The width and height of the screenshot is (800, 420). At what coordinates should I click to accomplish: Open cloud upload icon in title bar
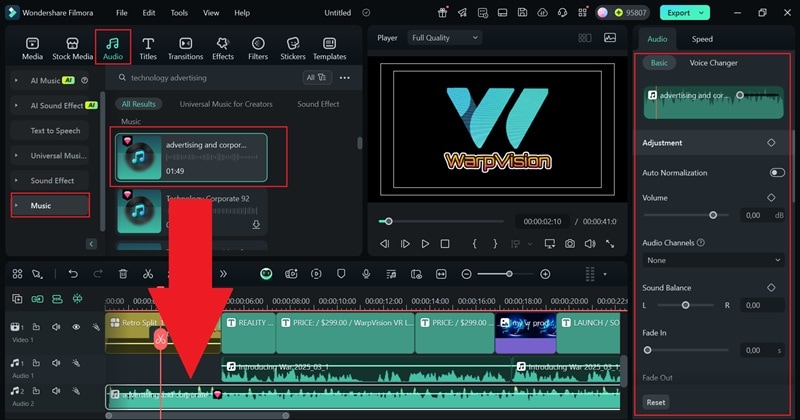[542, 13]
